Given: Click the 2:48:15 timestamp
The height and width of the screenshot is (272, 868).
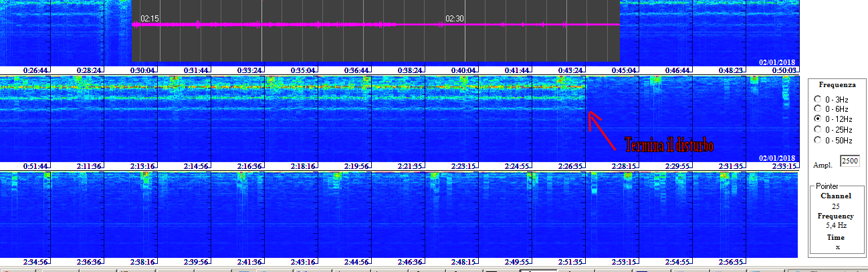Looking at the screenshot, I should coord(463,261).
